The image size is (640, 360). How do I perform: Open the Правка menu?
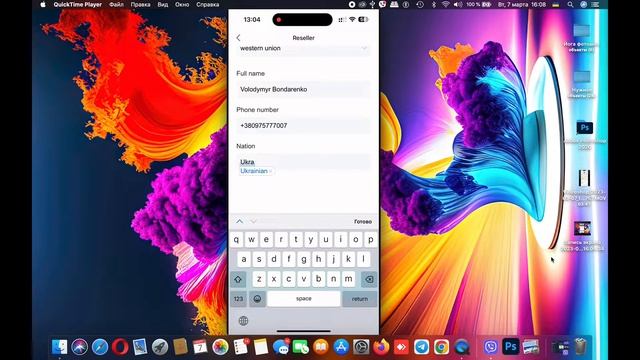(x=140, y=4)
